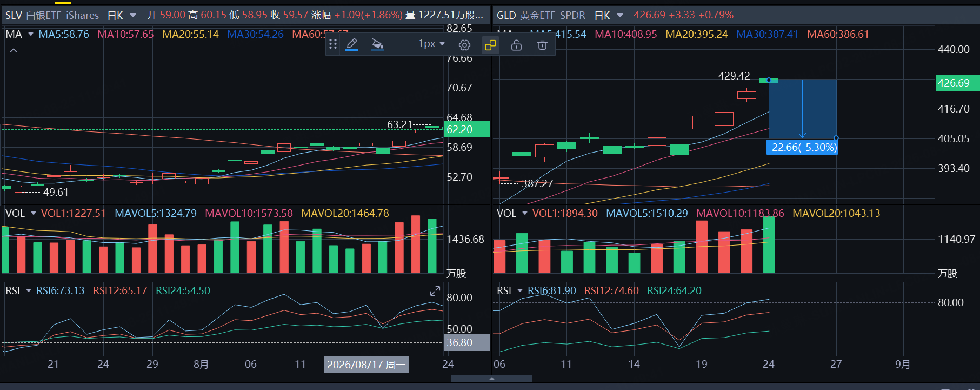Open GLD 日K period dropdown arrow
The image size is (980, 390).
click(x=620, y=15)
